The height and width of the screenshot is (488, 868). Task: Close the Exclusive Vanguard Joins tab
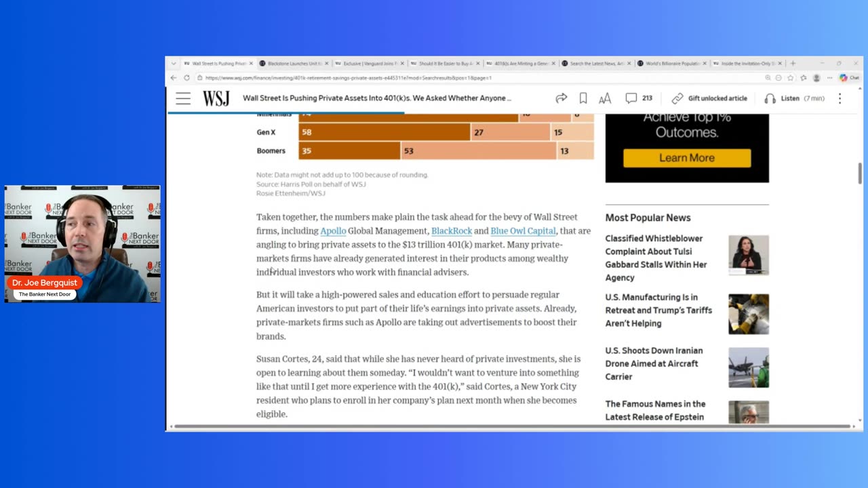coord(401,64)
